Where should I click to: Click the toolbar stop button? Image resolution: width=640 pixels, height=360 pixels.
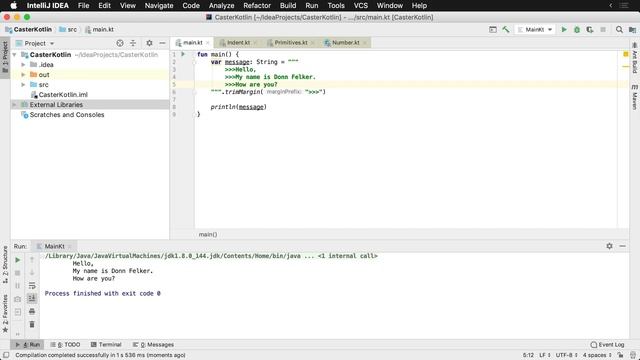[603, 29]
